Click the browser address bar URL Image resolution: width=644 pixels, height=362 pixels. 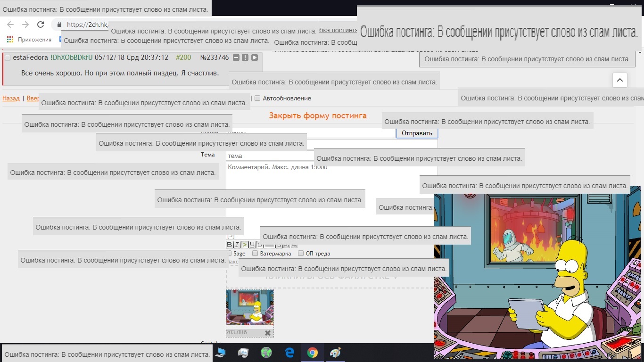click(88, 25)
